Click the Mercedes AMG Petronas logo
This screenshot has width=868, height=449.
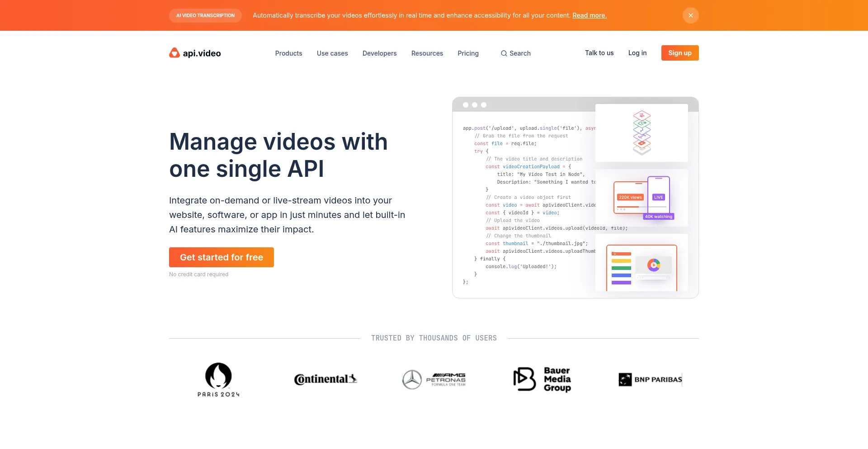tap(434, 379)
